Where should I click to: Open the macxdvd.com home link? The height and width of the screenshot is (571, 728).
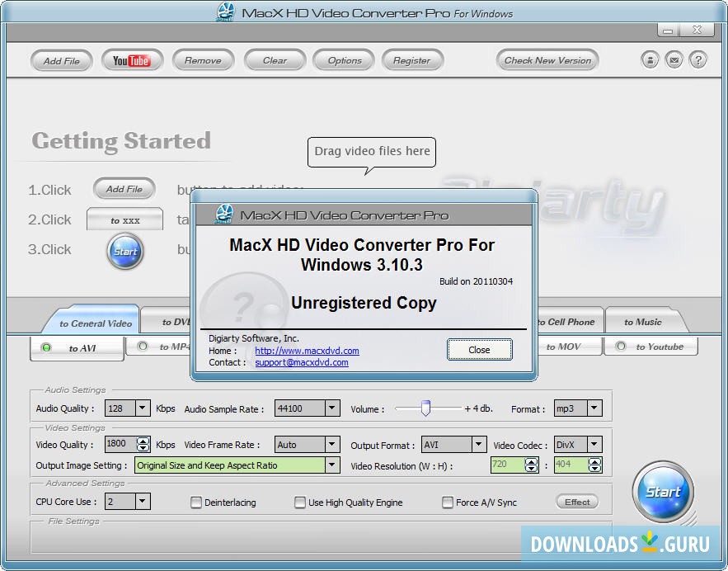[x=307, y=351]
